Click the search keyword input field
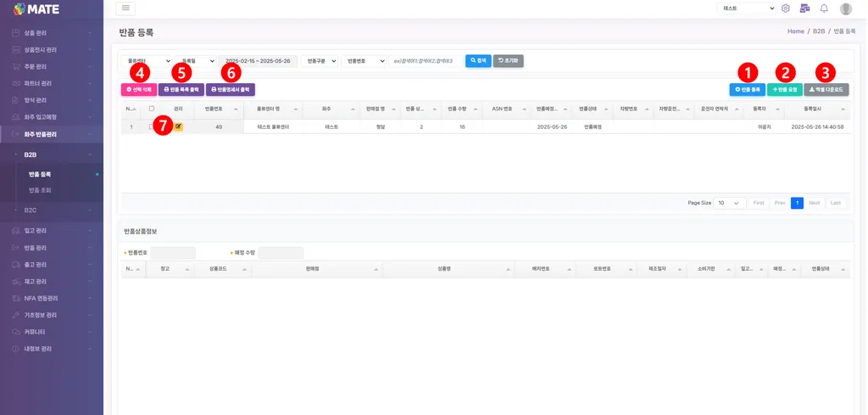The image size is (868, 415). 426,61
